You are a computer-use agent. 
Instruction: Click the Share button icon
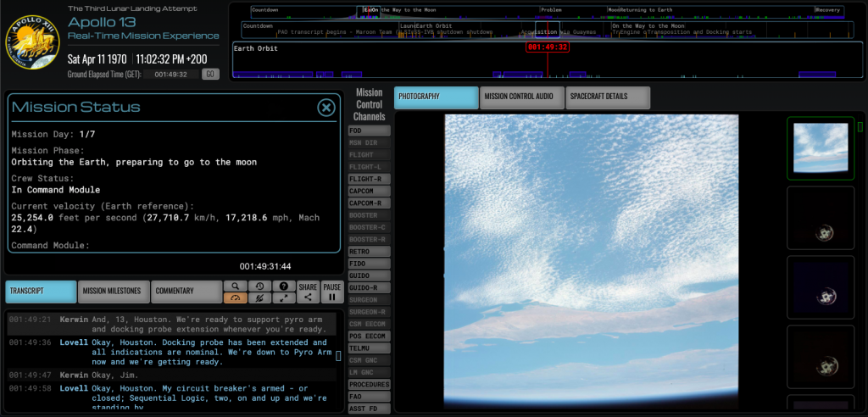[x=308, y=292]
